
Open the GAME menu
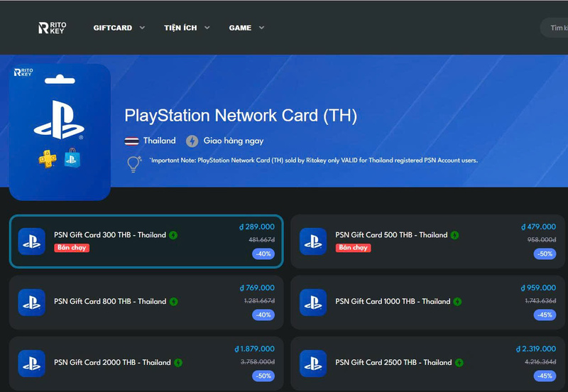240,28
